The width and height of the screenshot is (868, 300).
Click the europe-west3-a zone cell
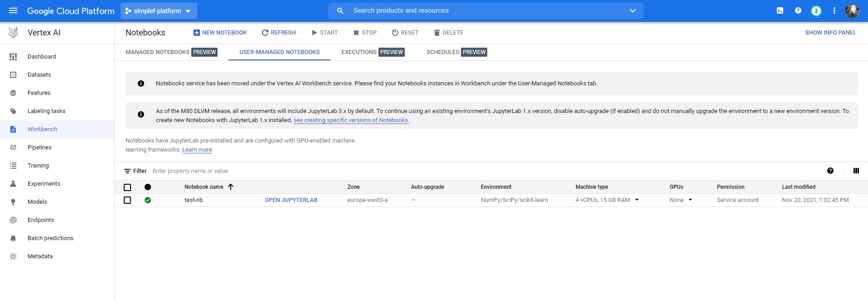368,200
